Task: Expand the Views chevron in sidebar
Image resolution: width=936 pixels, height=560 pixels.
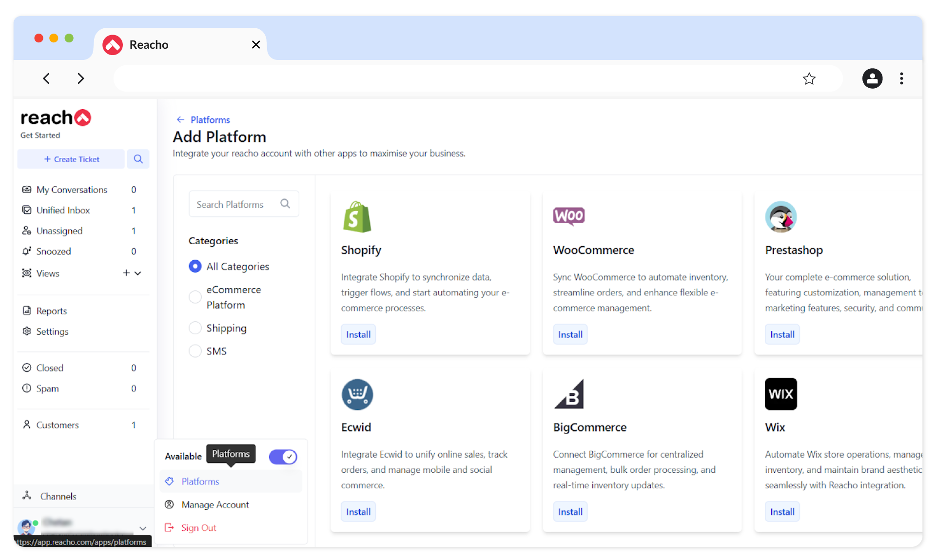Action: coord(138,273)
